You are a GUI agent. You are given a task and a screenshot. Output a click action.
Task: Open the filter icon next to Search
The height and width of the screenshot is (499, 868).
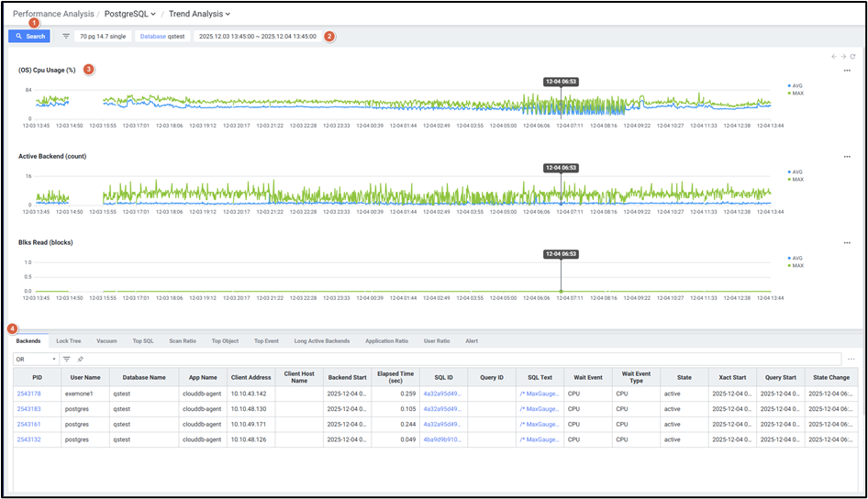[x=66, y=37]
